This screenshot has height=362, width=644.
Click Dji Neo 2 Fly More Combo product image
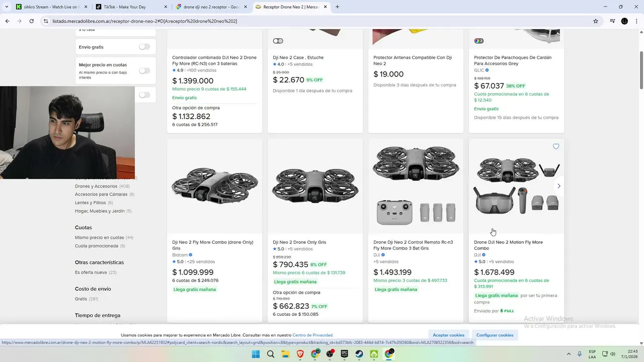pos(214,186)
